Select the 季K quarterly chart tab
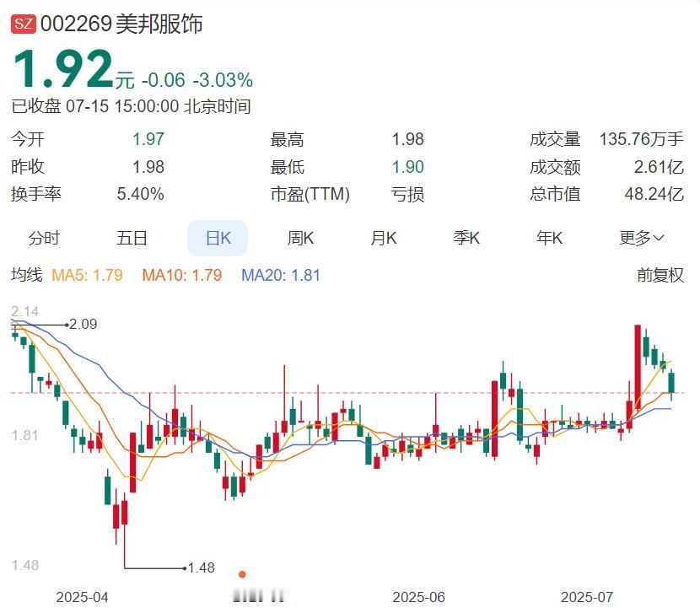700x613 pixels. 466,238
